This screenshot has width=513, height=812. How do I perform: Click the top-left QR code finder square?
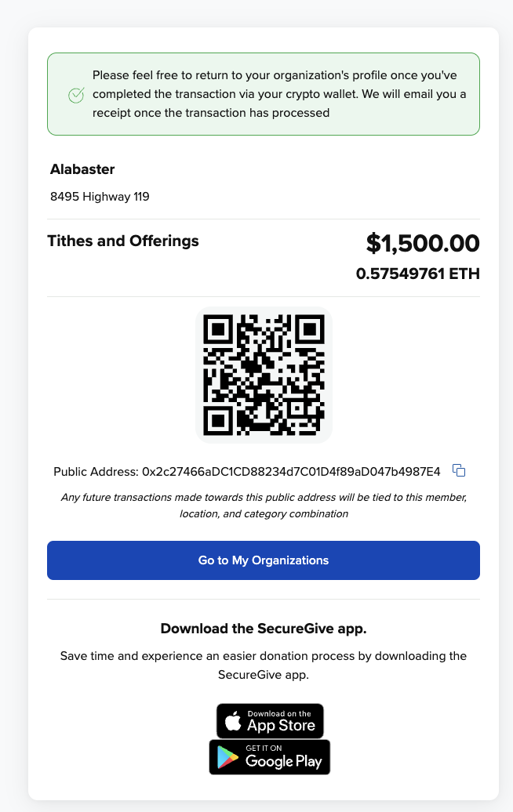[219, 328]
